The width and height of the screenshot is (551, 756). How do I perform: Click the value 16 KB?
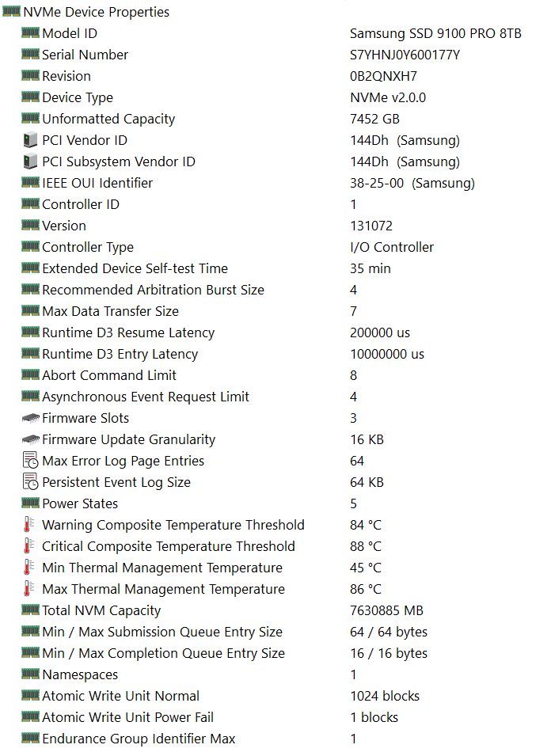[x=367, y=439]
